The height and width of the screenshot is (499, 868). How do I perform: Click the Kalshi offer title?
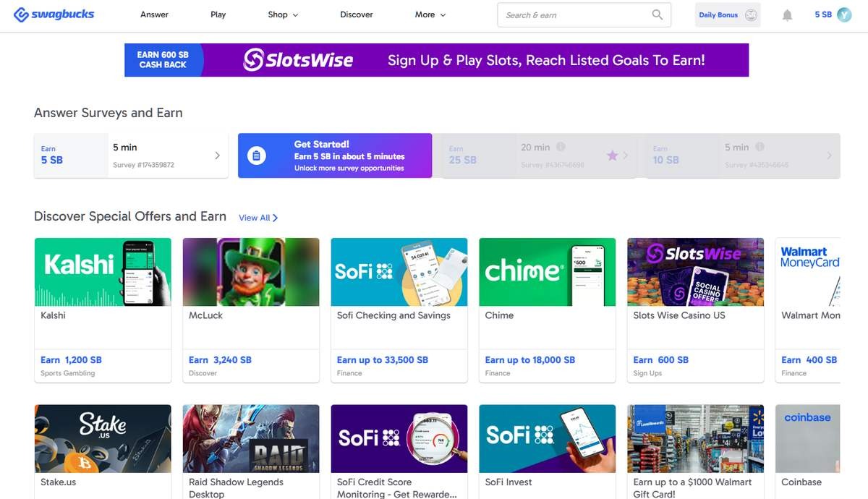point(53,315)
